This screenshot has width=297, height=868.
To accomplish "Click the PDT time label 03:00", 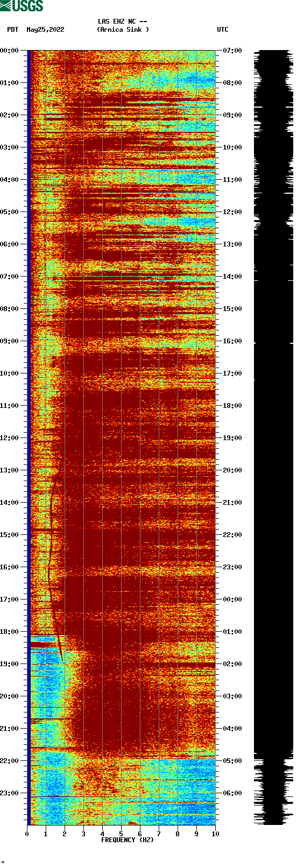I will (x=9, y=147).
